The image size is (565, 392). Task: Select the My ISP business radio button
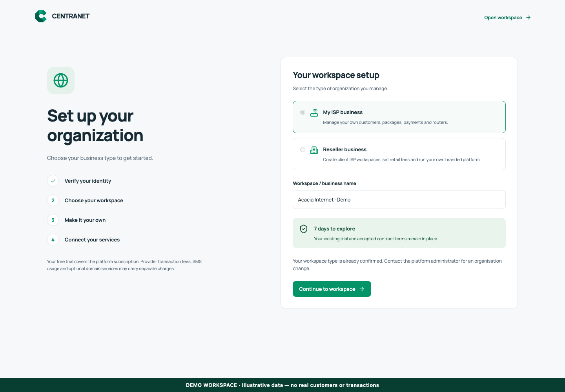[303, 112]
